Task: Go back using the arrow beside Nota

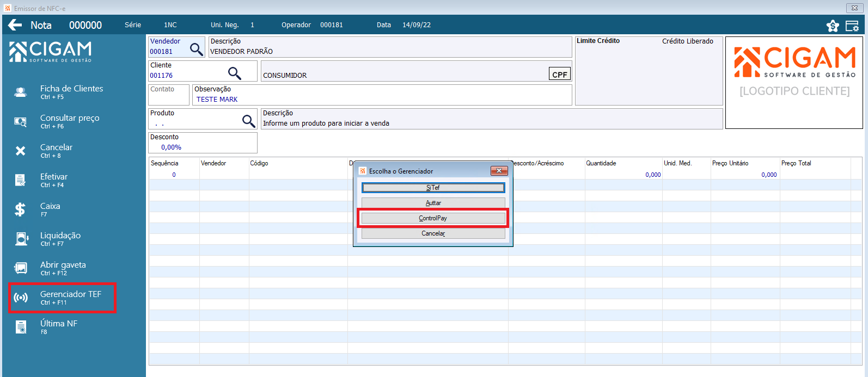Action: [15, 24]
